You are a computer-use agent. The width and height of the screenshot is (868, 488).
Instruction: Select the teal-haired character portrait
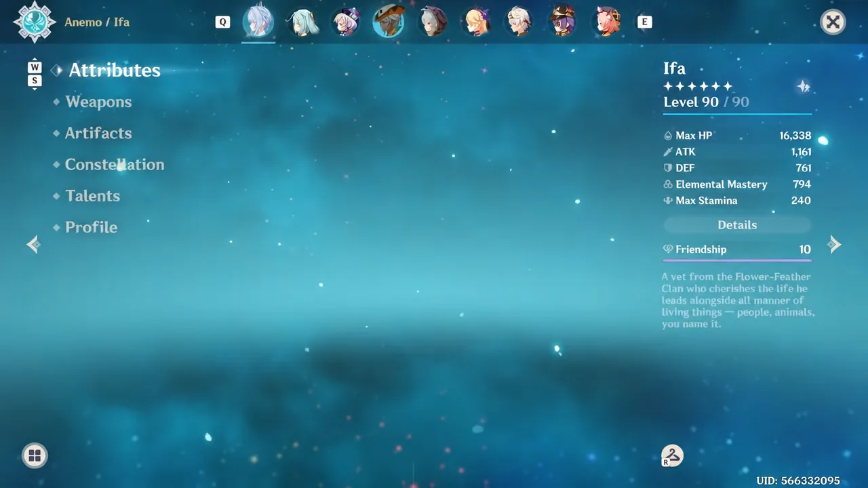click(302, 22)
